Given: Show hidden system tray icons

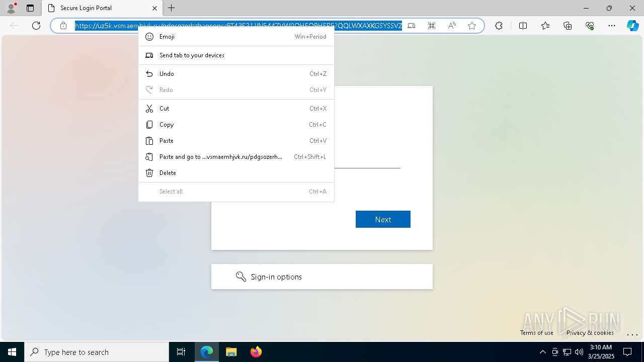Looking at the screenshot, I should 542,352.
